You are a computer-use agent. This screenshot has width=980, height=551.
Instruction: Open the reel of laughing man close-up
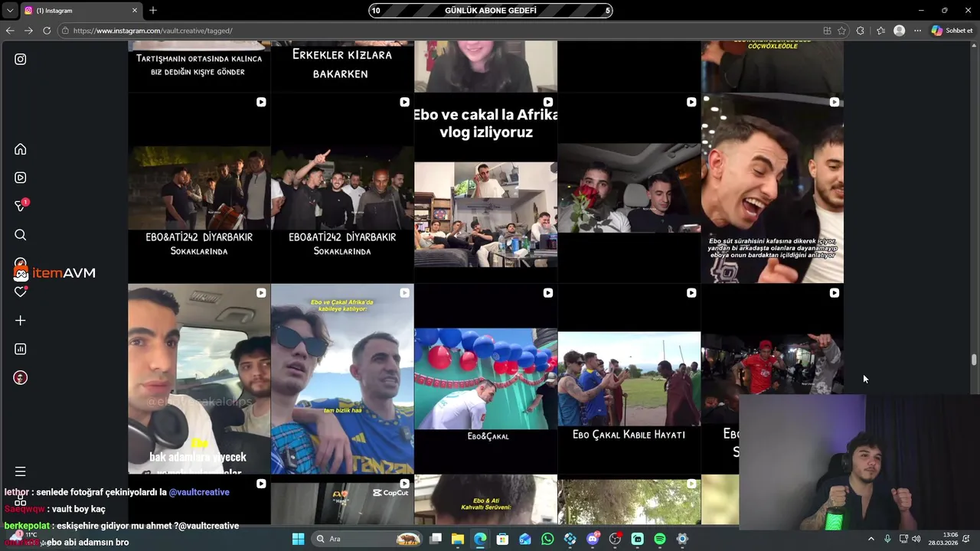click(772, 188)
